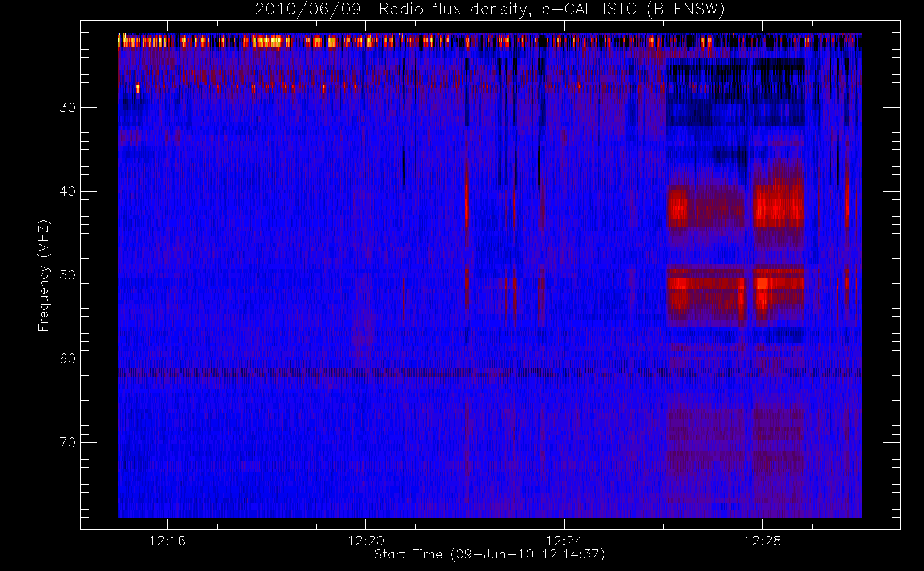The width and height of the screenshot is (924, 571).
Task: Click the frequency tick label '70'
Action: pyautogui.click(x=67, y=443)
